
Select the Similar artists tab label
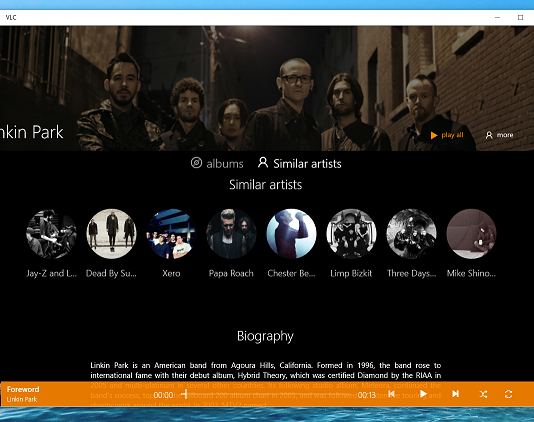point(307,164)
